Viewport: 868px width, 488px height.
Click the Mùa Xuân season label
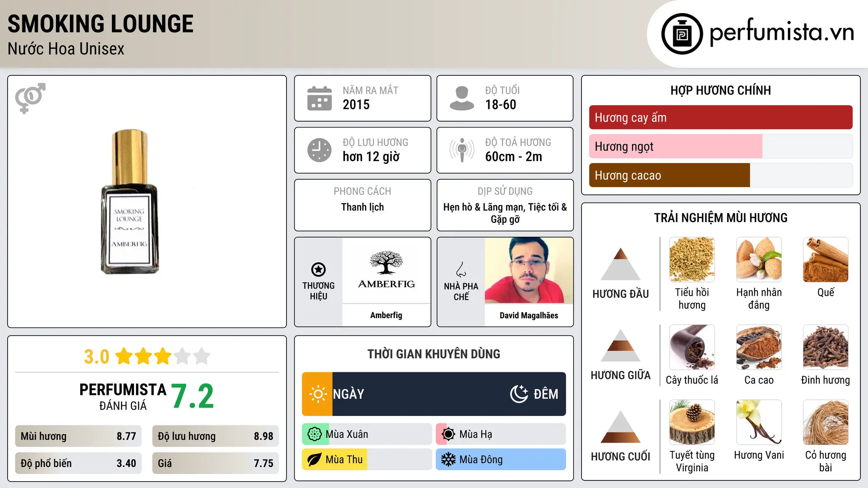click(x=347, y=434)
